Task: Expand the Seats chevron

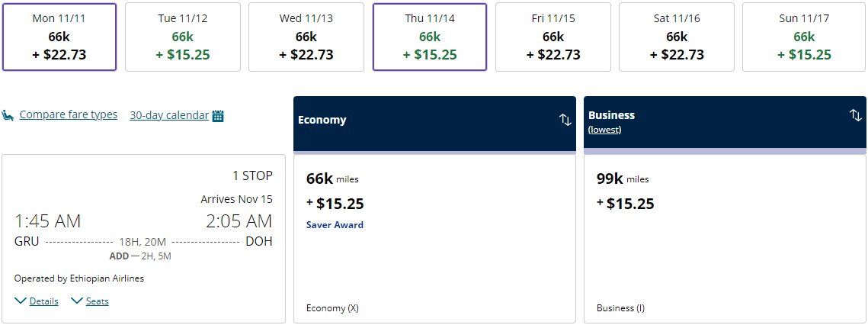Action: pyautogui.click(x=77, y=301)
